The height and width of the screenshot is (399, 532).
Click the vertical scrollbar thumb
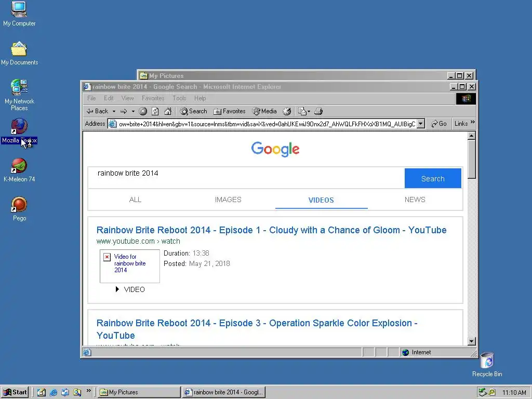pyautogui.click(x=471, y=159)
